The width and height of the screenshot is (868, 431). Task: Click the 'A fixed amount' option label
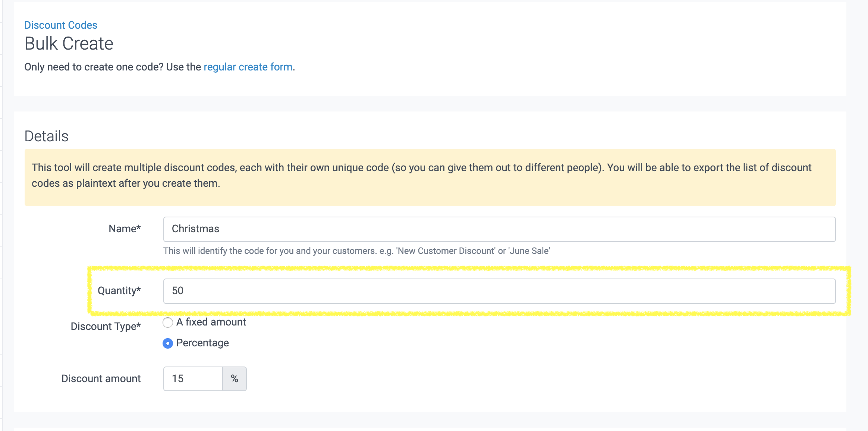[211, 322]
